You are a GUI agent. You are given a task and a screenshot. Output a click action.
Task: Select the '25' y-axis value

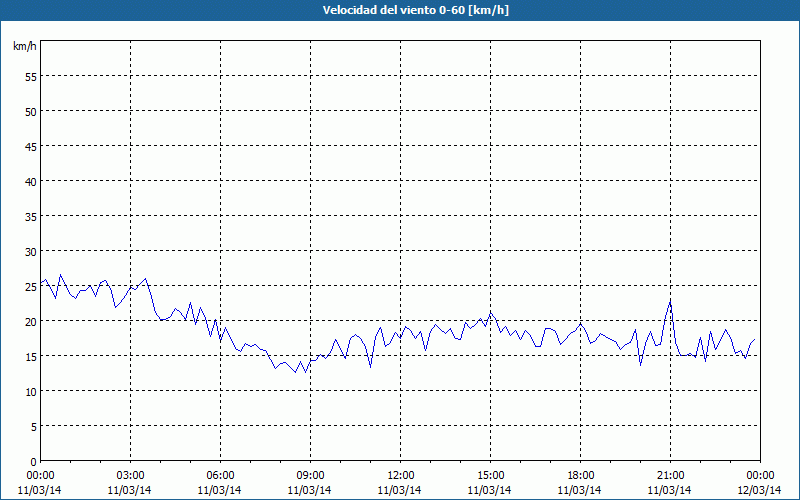pyautogui.click(x=31, y=286)
